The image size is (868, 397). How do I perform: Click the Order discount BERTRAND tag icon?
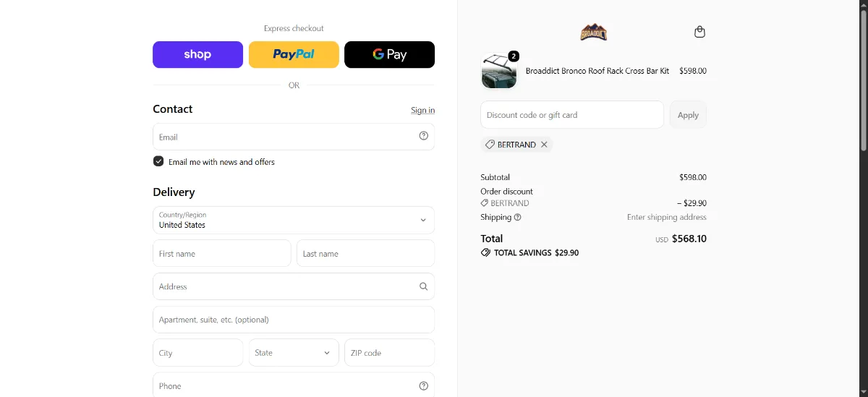pos(485,203)
